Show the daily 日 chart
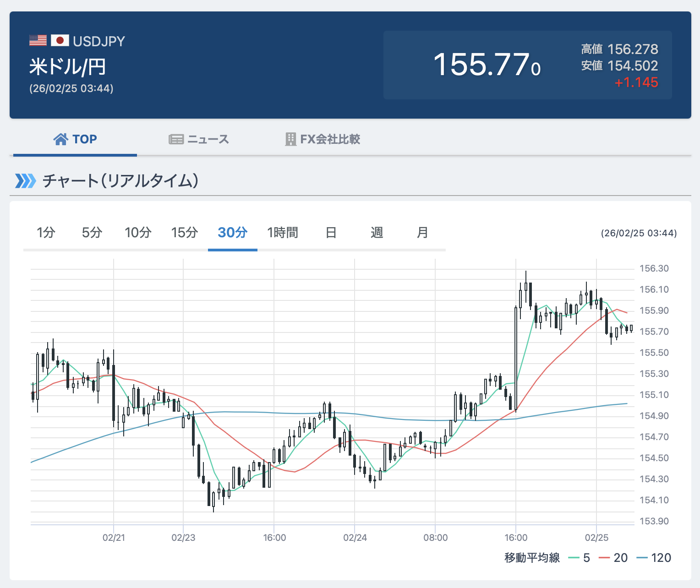This screenshot has width=700, height=588. point(331,233)
